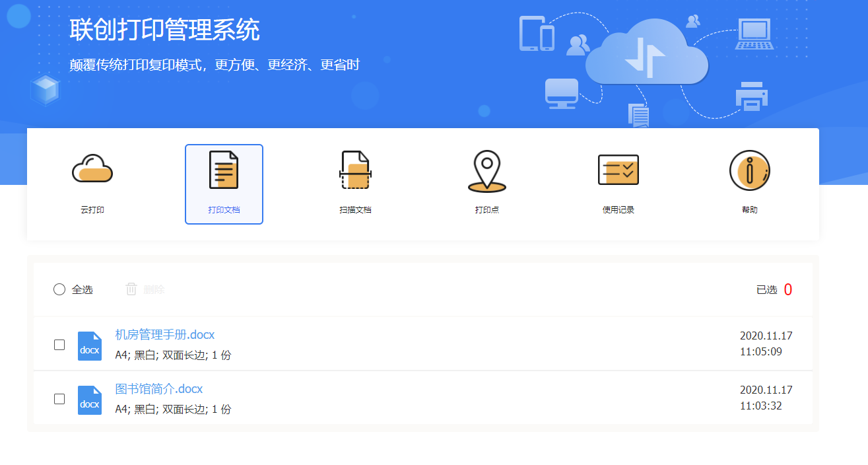Click the 打印点 location pin icon
This screenshot has height=465, width=868.
tap(486, 170)
